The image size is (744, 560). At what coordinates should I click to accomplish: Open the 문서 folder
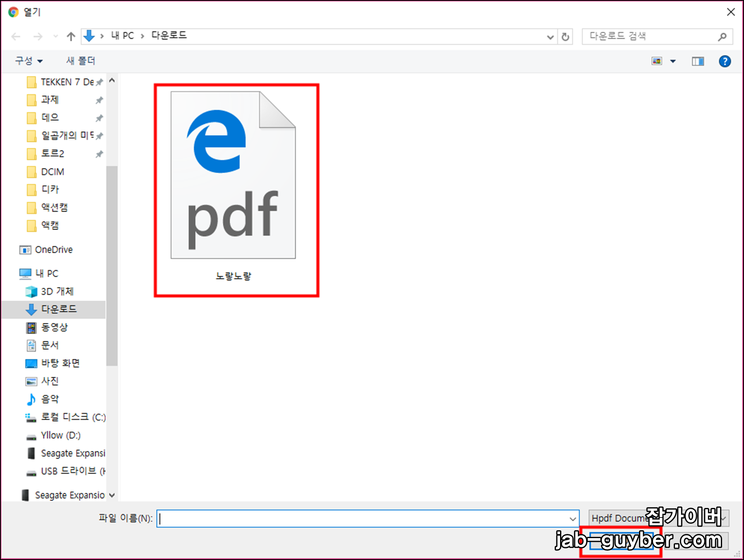coord(50,345)
